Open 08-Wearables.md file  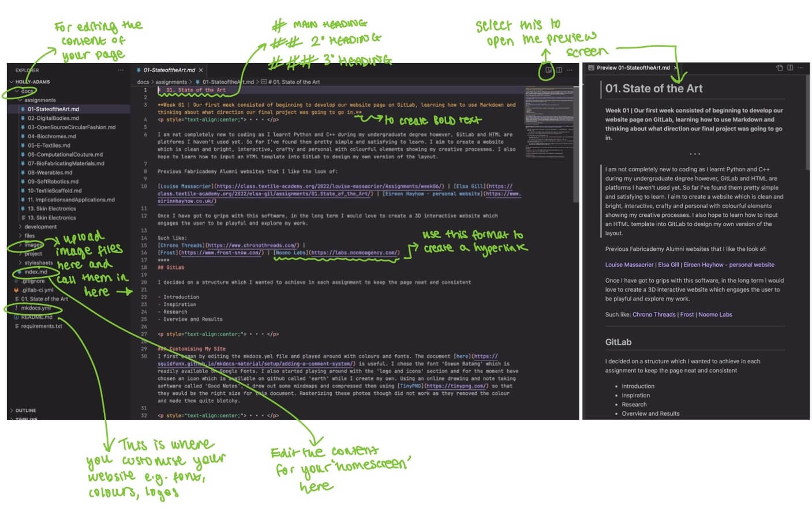click(50, 172)
